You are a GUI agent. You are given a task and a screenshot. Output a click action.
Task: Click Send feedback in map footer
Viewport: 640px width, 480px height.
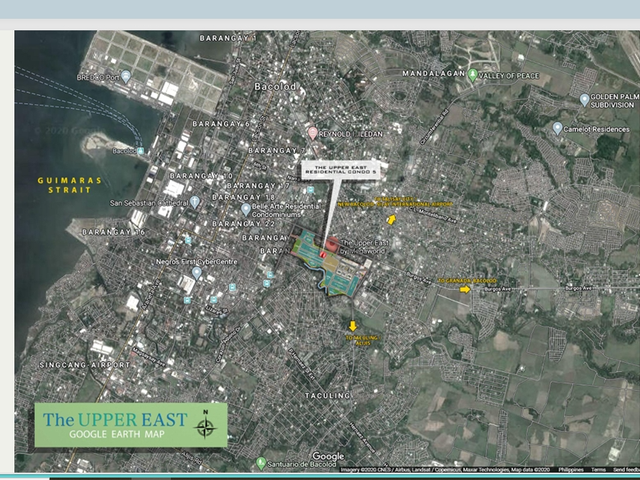point(626,470)
